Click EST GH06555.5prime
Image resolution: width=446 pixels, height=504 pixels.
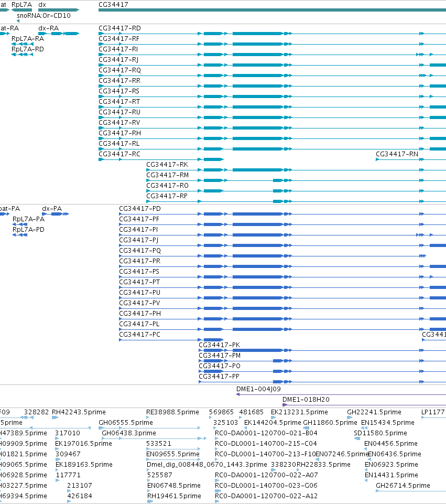pos(126,423)
